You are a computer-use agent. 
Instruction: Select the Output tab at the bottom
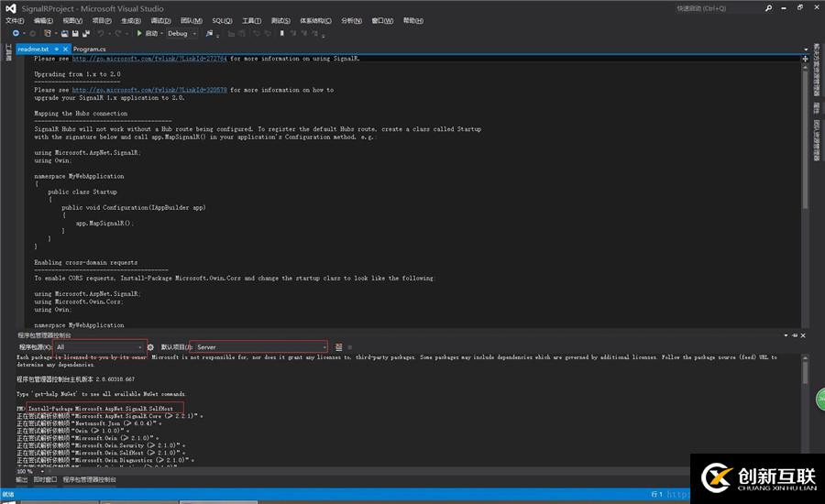coord(21,479)
